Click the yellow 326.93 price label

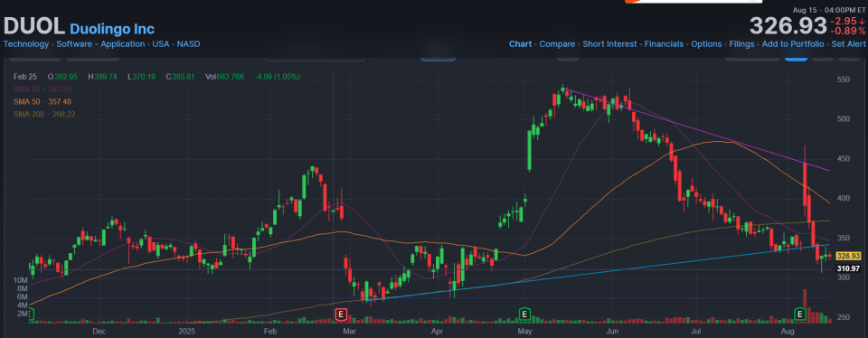click(x=849, y=256)
